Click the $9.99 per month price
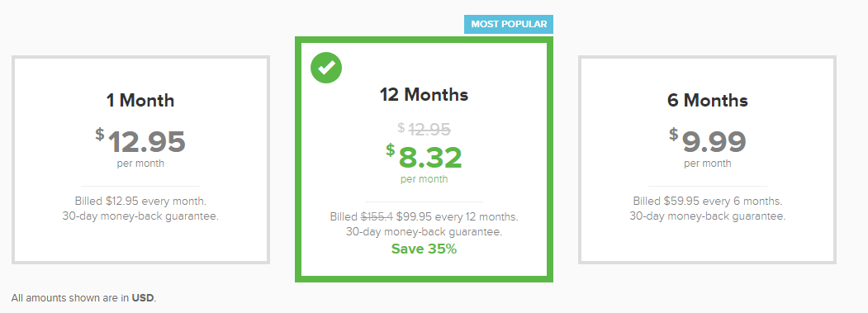Image resolution: width=868 pixels, height=313 pixels. tap(708, 142)
